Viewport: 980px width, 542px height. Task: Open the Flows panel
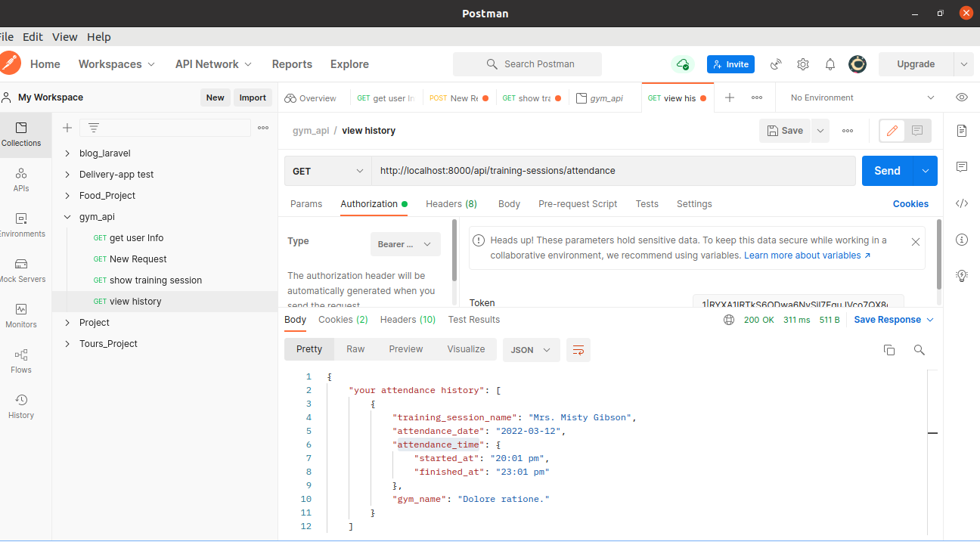coord(20,359)
